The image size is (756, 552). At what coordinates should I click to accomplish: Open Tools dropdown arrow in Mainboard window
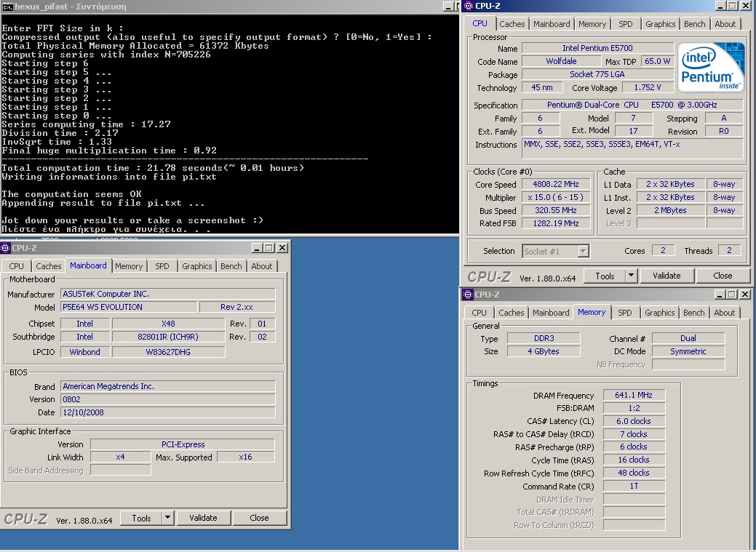pyautogui.click(x=167, y=518)
